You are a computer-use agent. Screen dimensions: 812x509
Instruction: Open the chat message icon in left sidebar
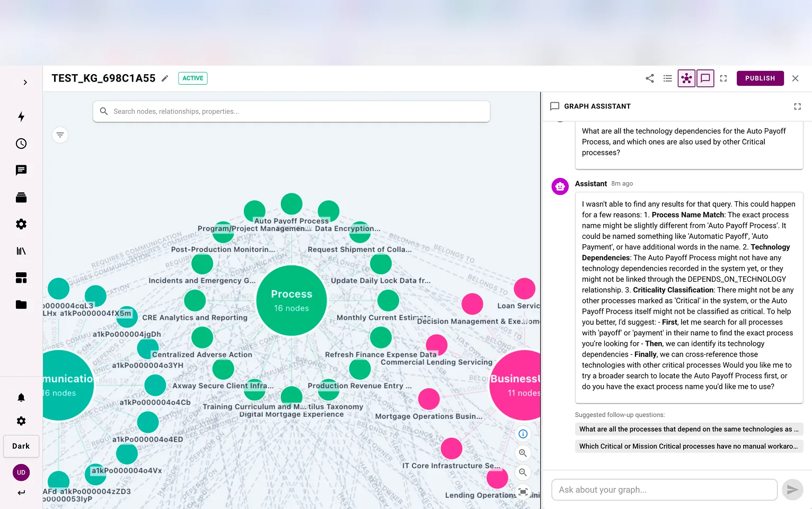tap(21, 170)
